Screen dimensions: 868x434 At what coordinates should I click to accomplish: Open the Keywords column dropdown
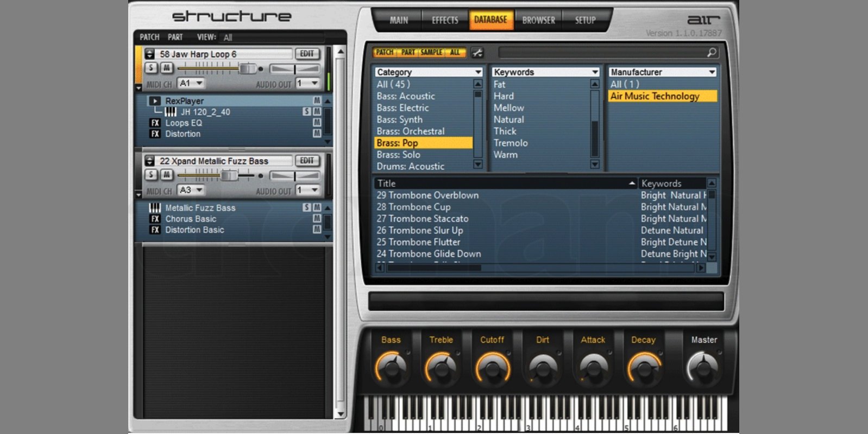click(x=595, y=72)
